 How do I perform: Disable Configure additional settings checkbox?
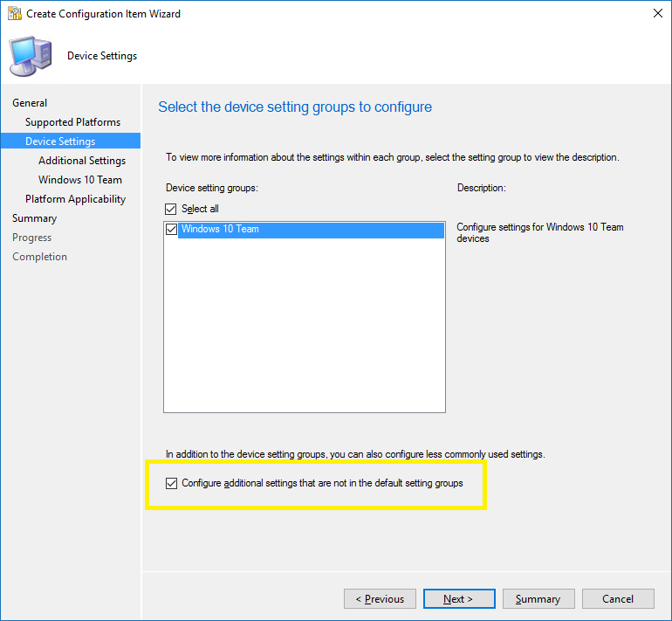pyautogui.click(x=171, y=483)
